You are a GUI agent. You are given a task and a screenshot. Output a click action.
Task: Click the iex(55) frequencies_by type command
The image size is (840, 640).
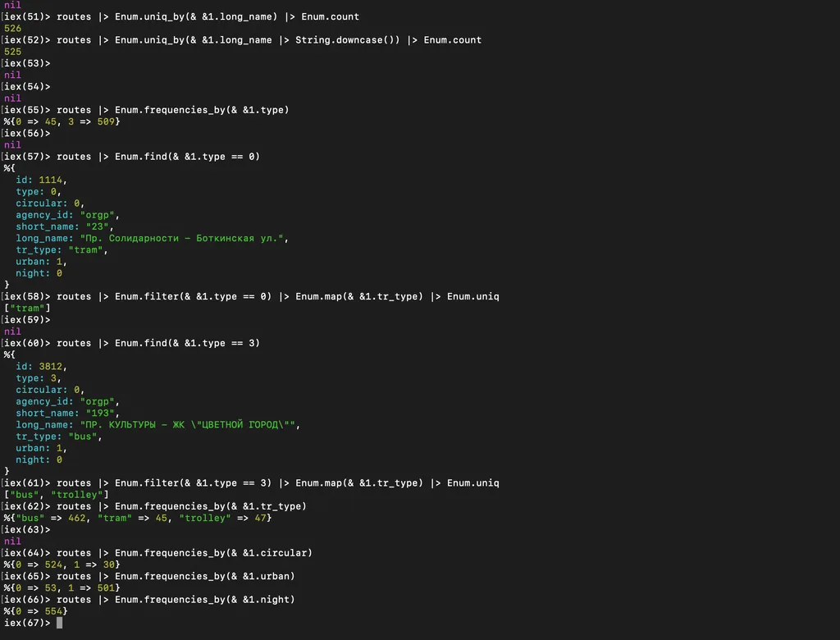[x=173, y=109]
